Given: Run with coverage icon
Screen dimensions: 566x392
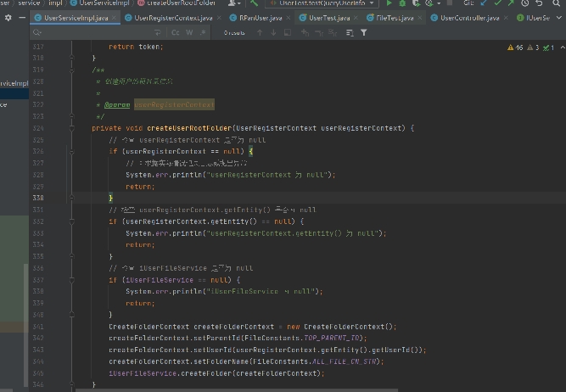Looking at the screenshot, I should 416,3.
